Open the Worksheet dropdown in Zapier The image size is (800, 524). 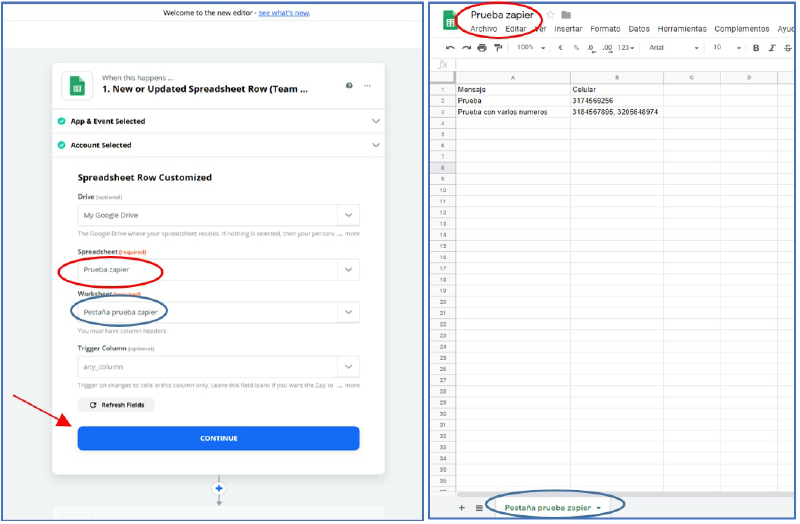218,312
